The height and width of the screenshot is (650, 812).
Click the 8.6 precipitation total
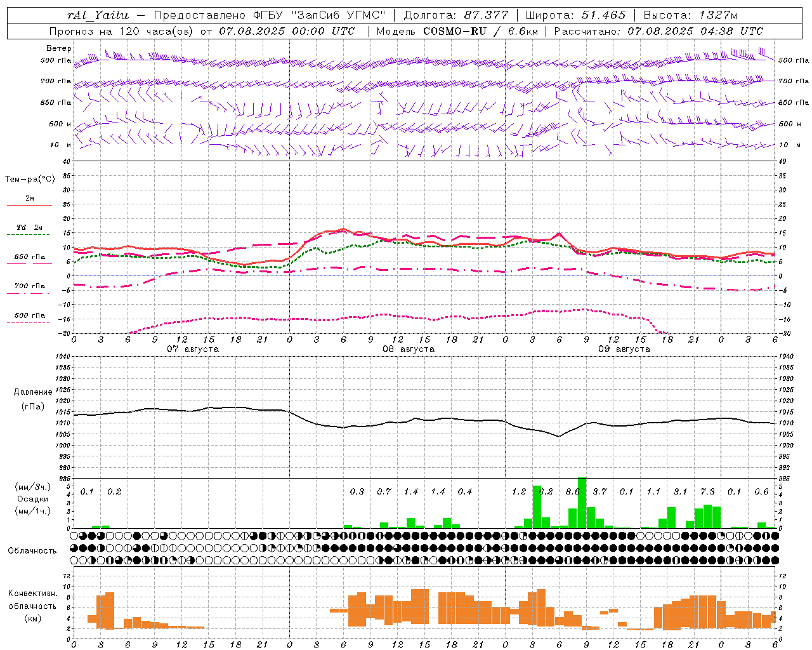[573, 492]
